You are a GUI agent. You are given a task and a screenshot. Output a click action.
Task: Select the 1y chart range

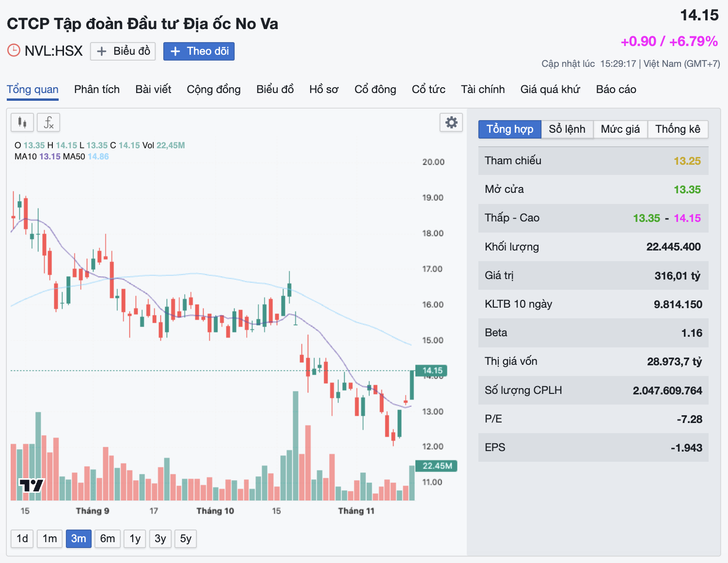click(x=135, y=539)
